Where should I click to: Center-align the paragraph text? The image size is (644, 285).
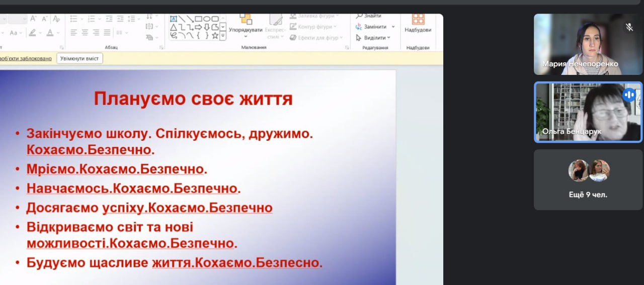85,32
